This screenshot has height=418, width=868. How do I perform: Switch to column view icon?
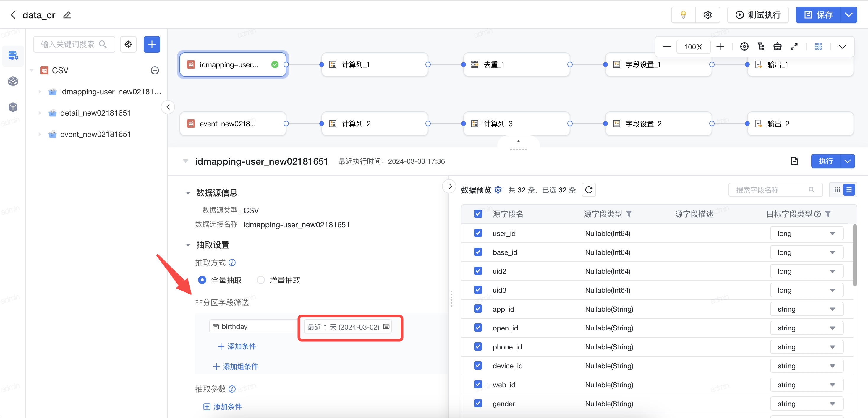(x=837, y=190)
